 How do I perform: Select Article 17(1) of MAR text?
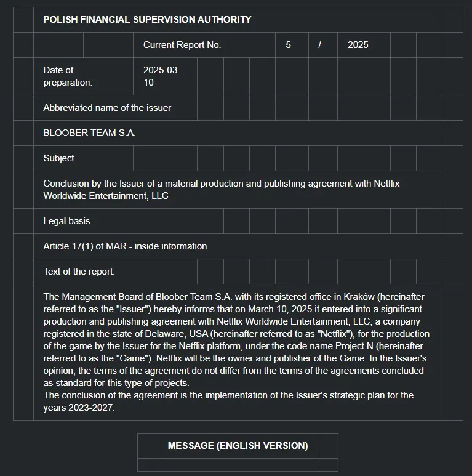tap(126, 246)
